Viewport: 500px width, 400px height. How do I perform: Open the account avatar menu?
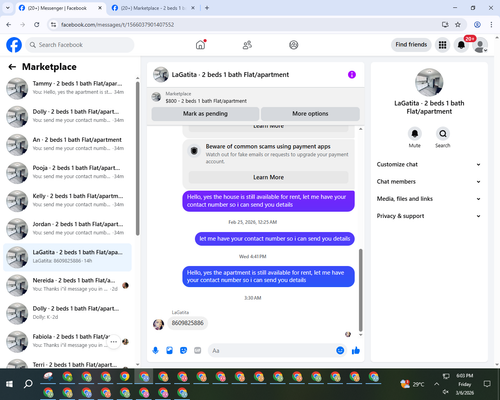tap(480, 45)
